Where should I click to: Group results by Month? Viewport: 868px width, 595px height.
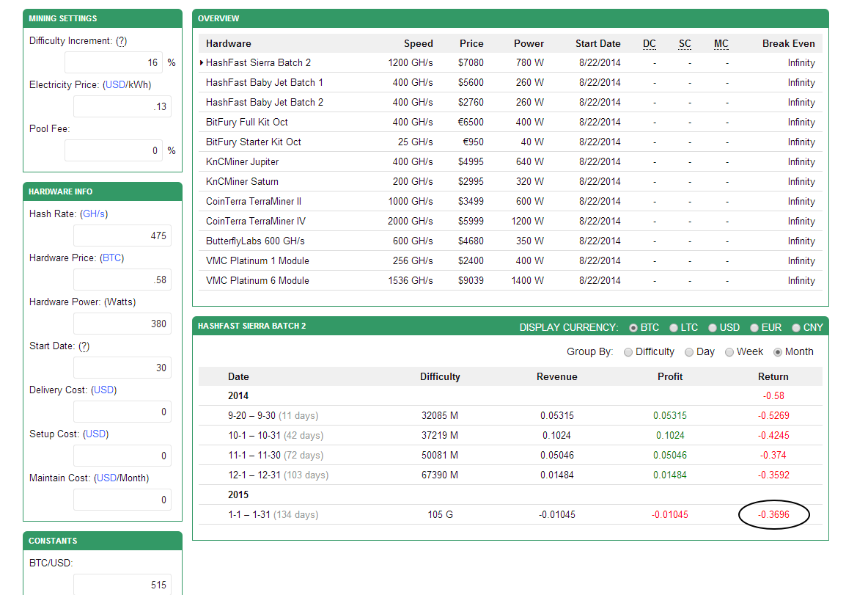pos(778,352)
